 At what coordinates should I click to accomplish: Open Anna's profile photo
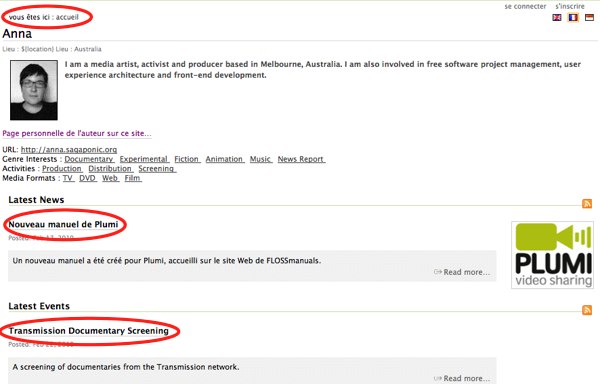pyautogui.click(x=34, y=90)
